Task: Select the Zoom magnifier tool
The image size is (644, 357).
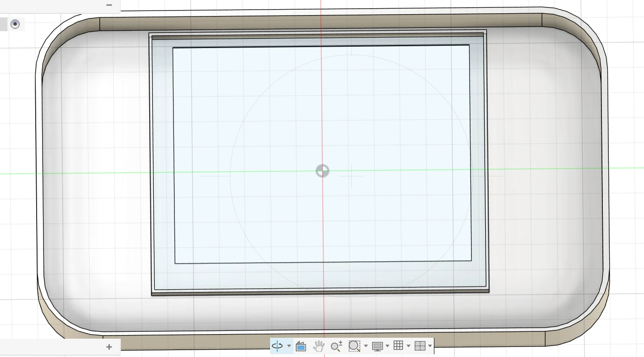Action: click(336, 346)
